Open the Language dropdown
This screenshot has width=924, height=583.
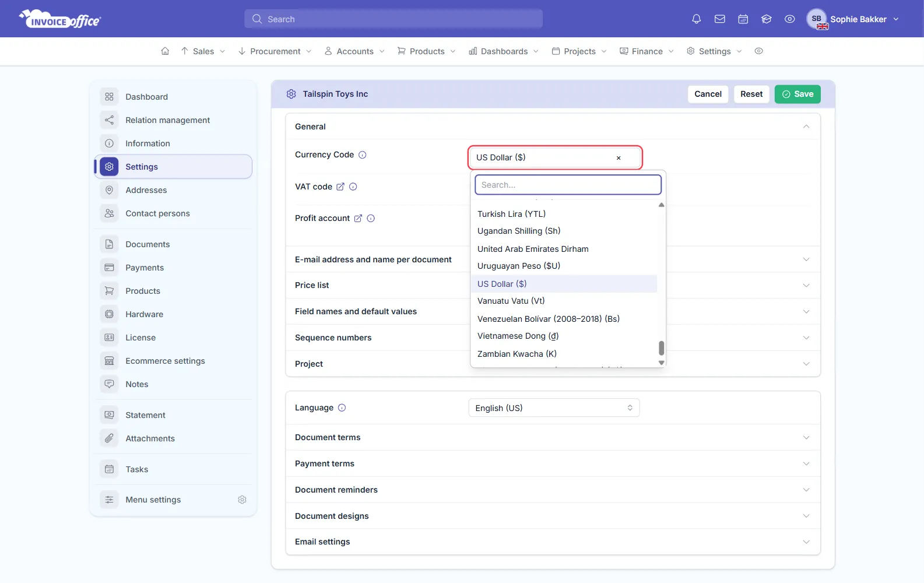coord(554,408)
